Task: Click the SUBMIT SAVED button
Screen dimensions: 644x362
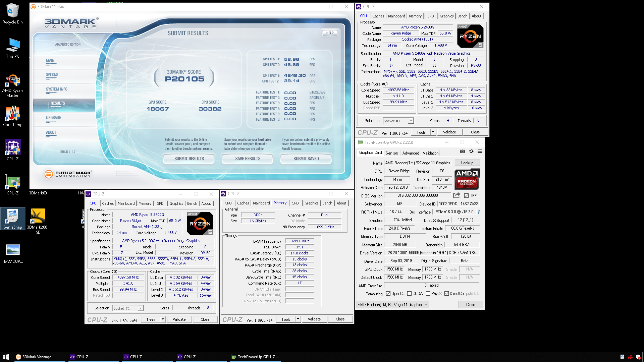Action: (306, 159)
